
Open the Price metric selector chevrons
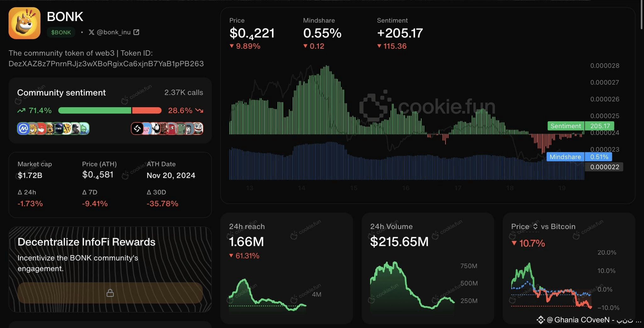pyautogui.click(x=535, y=226)
